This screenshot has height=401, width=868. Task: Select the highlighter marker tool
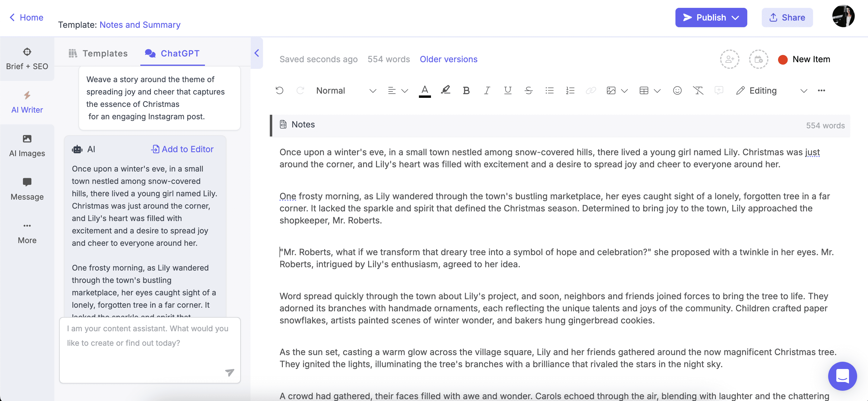click(x=445, y=90)
